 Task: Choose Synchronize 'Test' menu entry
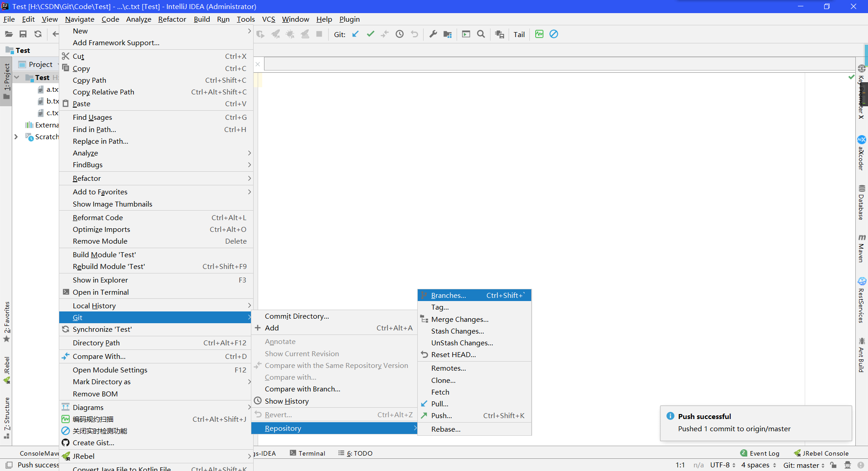[156, 329]
